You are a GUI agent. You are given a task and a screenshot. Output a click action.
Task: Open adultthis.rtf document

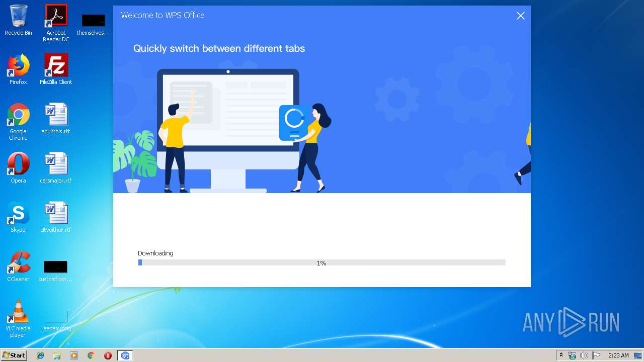pos(56,119)
